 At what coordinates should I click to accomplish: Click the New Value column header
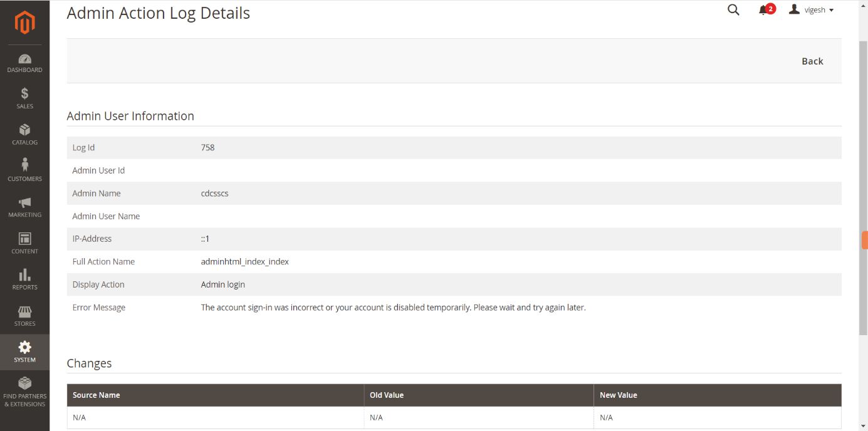(618, 395)
